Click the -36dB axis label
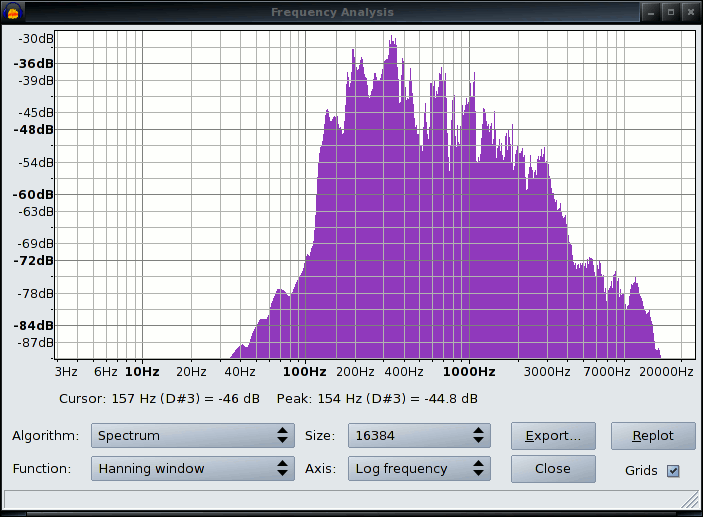 [x=33, y=64]
